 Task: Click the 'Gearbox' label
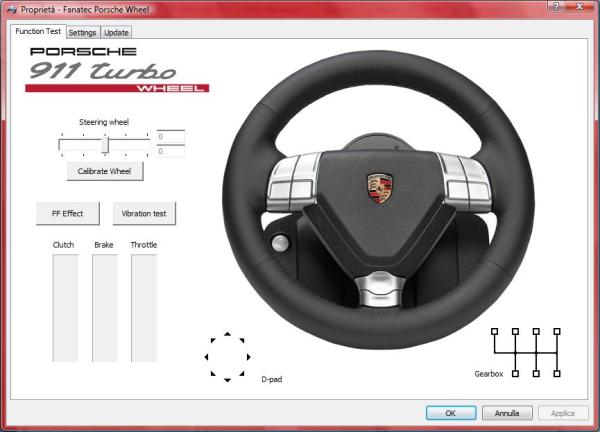point(489,374)
